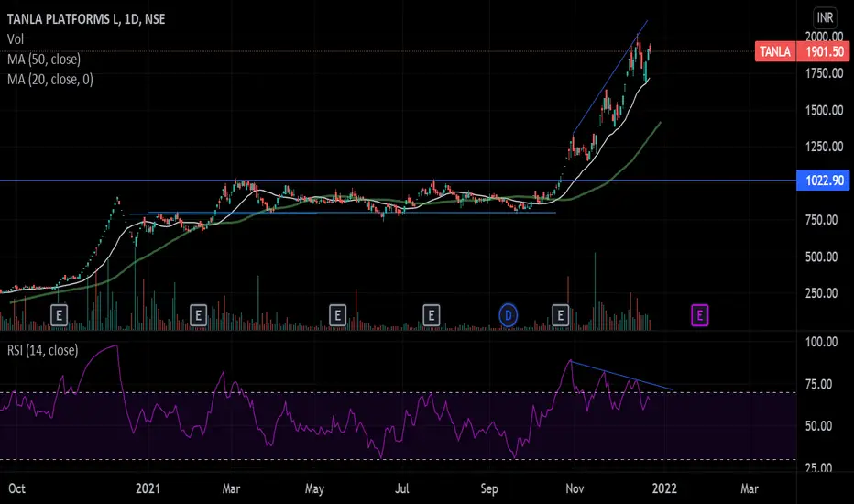Click the 1250.00 price axis label
Screen dimensions: 854x504
tap(824, 147)
